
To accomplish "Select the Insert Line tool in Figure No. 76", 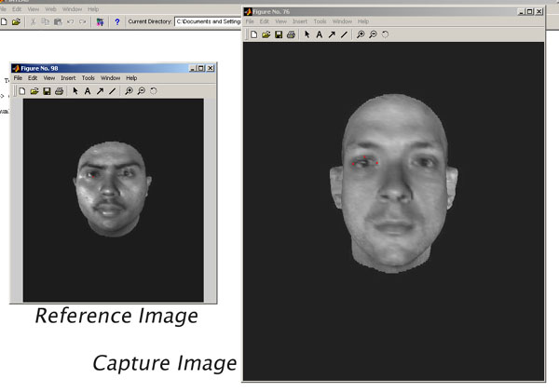I will click(x=344, y=34).
